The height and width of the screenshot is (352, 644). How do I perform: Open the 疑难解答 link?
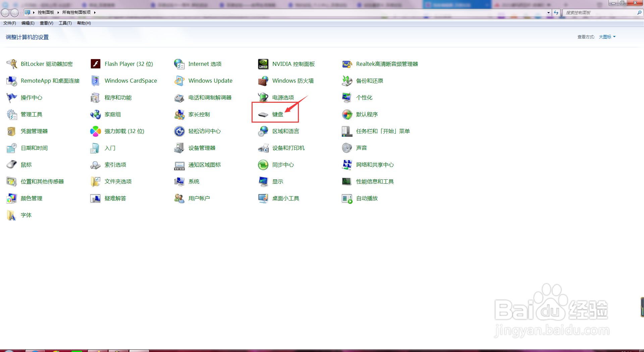[115, 198]
